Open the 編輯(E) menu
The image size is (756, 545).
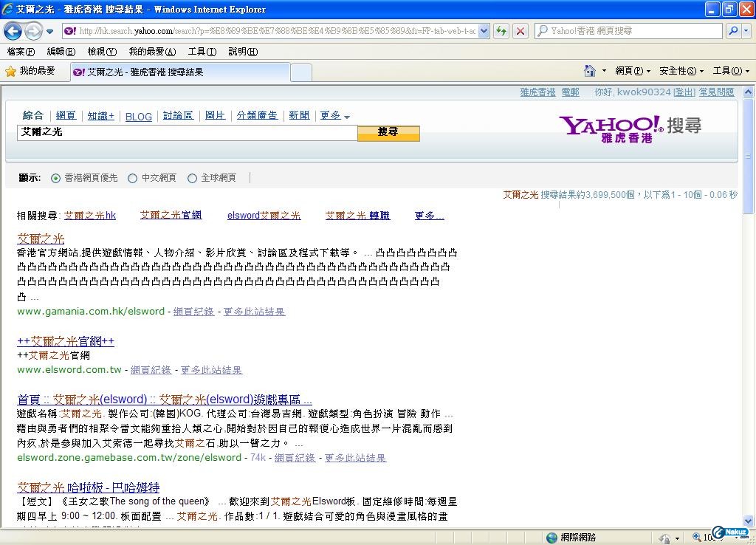pyautogui.click(x=61, y=51)
